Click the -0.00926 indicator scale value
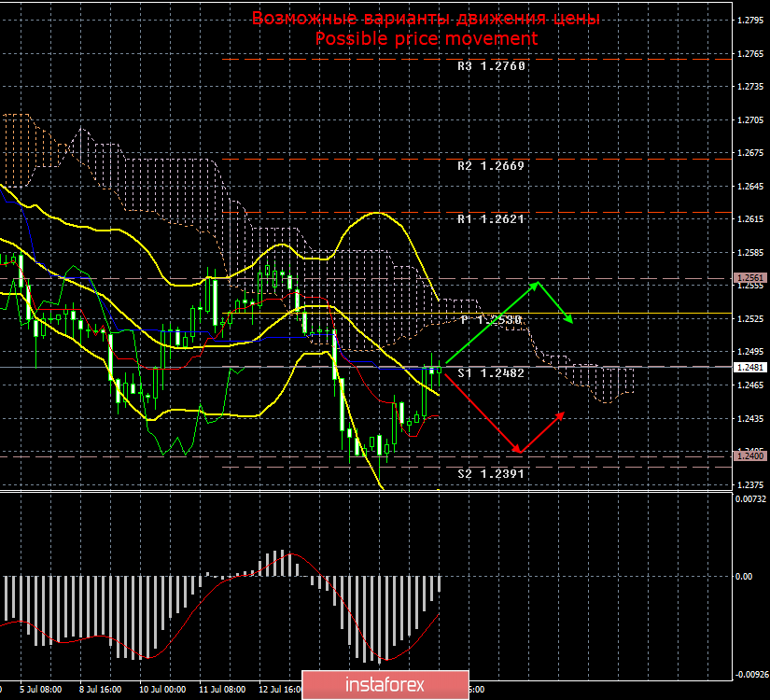770x700 pixels. pyautogui.click(x=750, y=675)
